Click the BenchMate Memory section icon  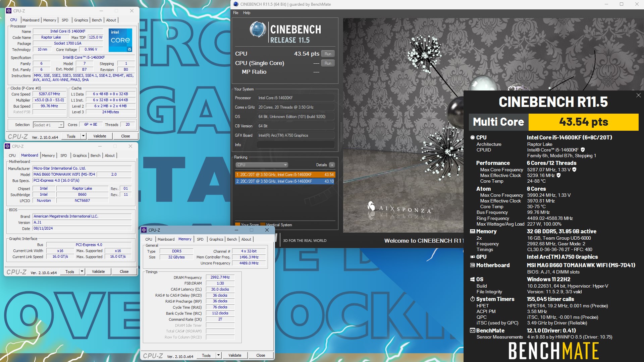[x=472, y=231]
